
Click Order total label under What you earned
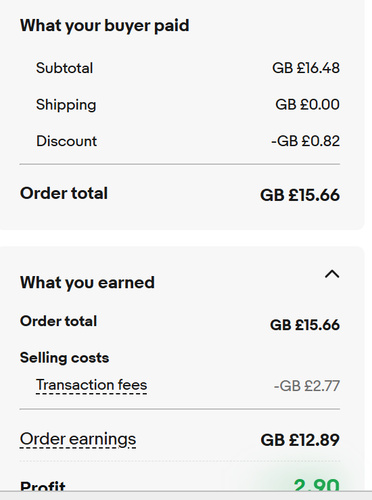coord(58,321)
